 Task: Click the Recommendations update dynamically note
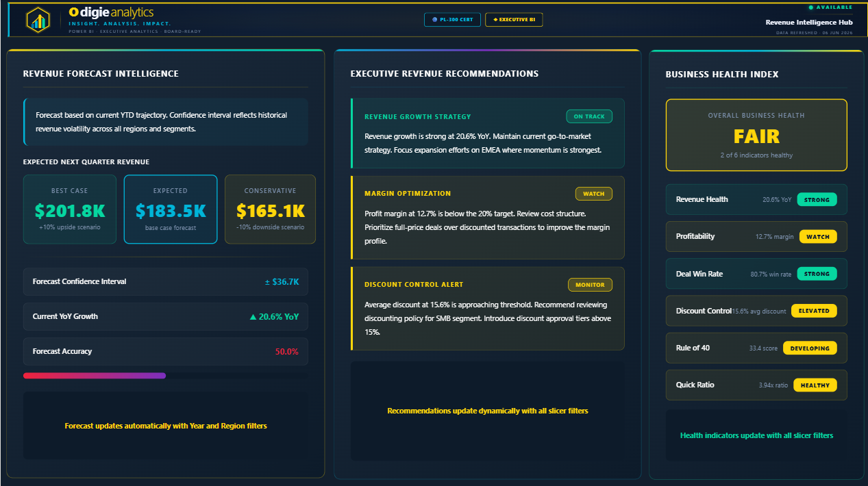tap(488, 411)
